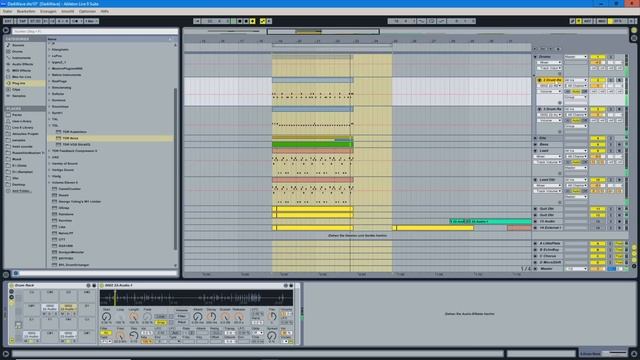Screen dimensions: 640x360
Task: Open Aktuelles Projekt in Places
Action: [25, 134]
